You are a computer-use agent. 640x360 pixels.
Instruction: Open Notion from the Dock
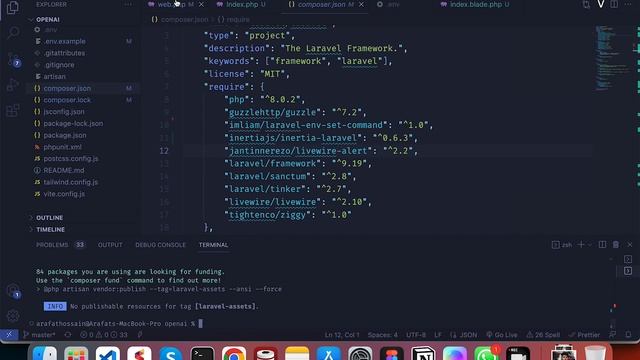(x=423, y=353)
